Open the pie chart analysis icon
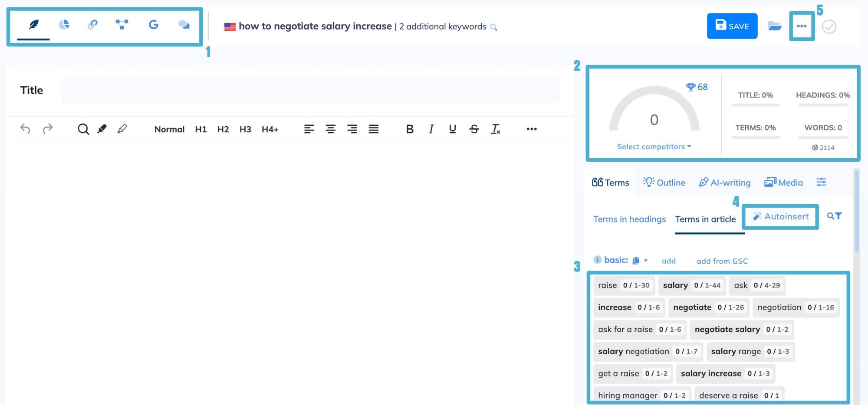Screen dimensions: 868x405 (x=64, y=25)
